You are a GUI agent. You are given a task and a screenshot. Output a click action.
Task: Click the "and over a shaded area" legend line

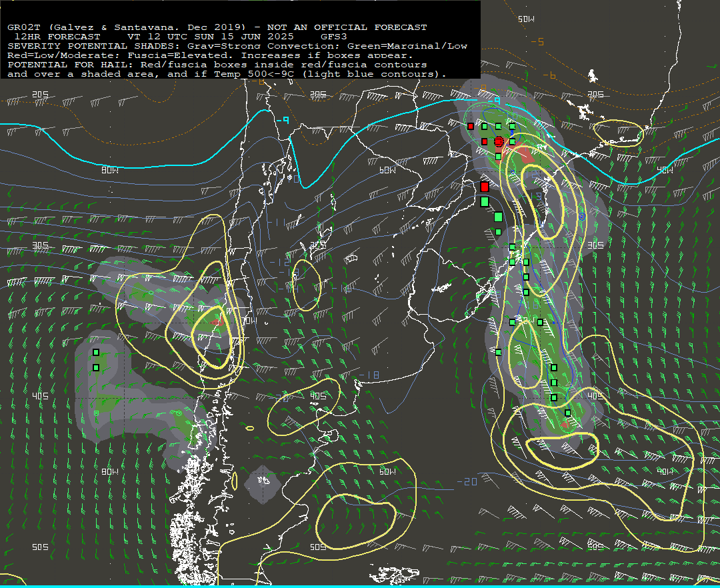point(227,74)
